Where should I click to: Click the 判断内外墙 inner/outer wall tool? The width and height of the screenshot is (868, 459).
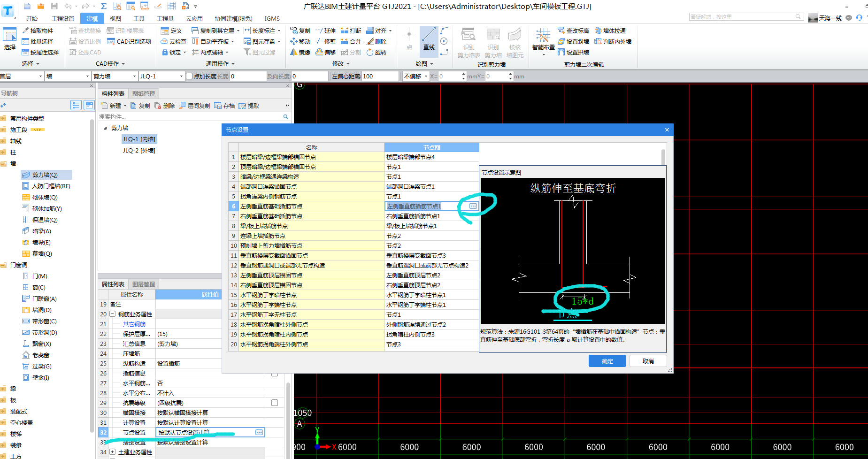[613, 41]
